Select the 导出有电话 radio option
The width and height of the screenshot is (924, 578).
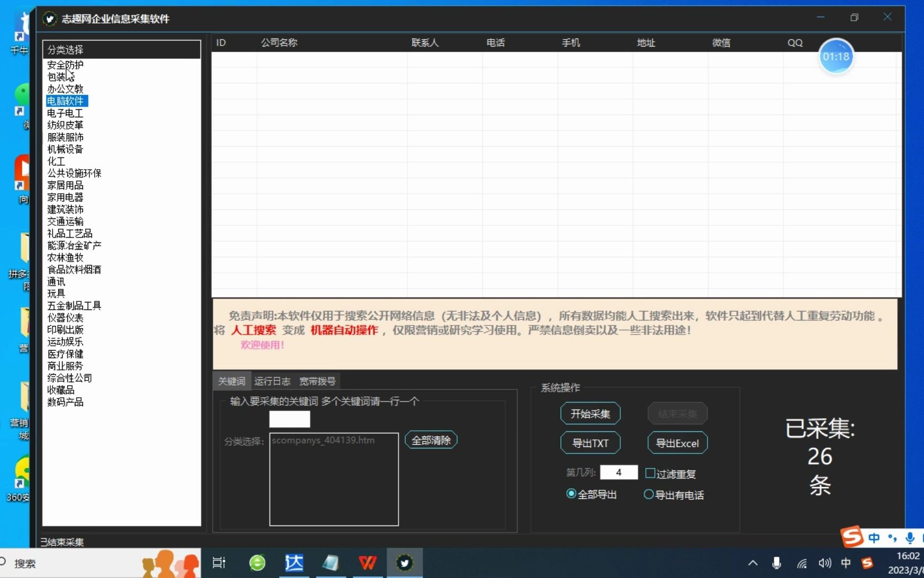[x=649, y=495]
